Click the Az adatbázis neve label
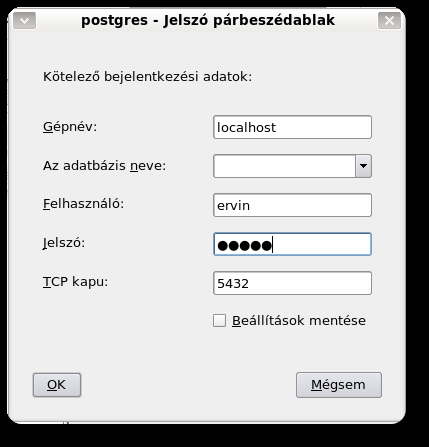 pyautogui.click(x=104, y=166)
